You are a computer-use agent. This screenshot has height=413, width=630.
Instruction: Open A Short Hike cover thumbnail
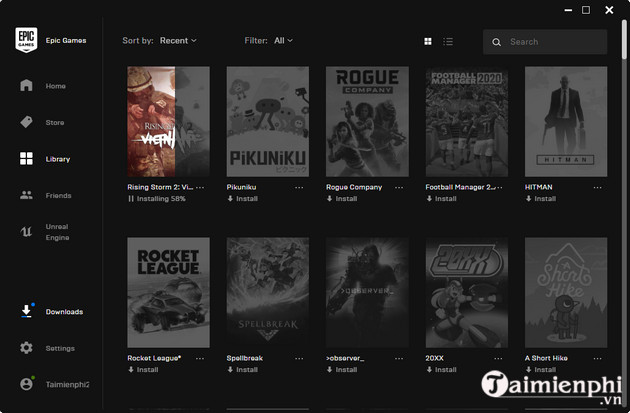566,292
